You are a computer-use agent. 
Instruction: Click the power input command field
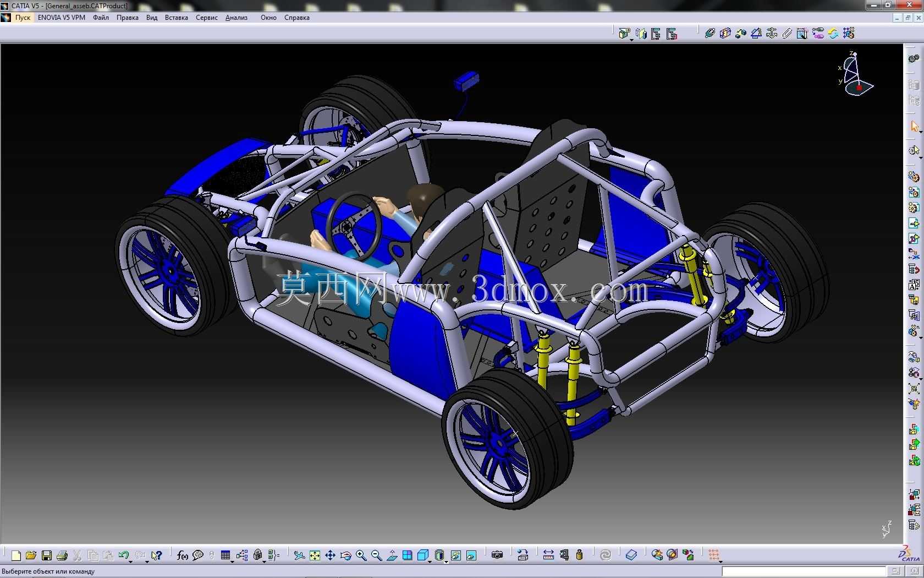coord(804,571)
